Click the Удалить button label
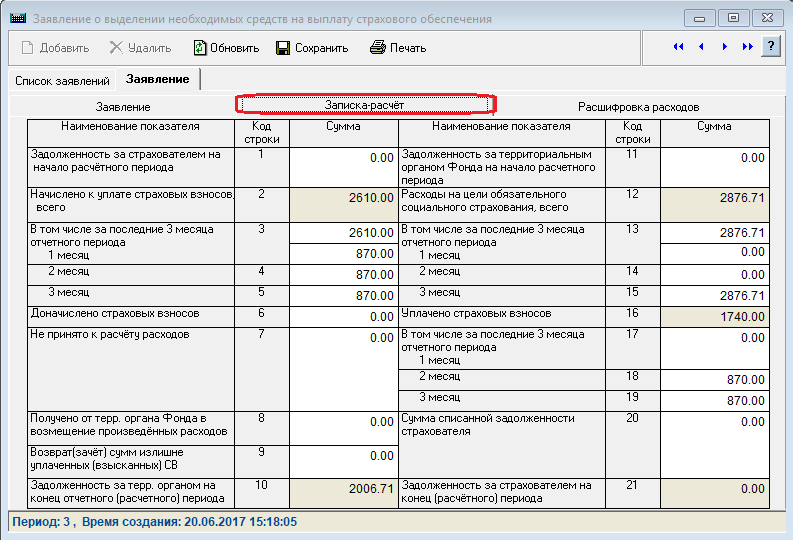Image resolution: width=793 pixels, height=540 pixels. (150, 48)
